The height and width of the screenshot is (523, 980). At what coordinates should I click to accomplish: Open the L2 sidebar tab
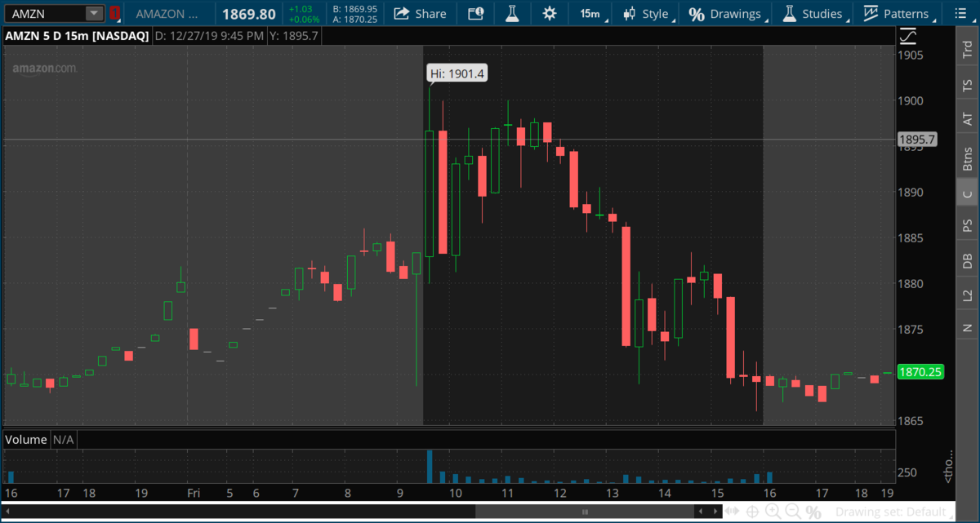(968, 295)
